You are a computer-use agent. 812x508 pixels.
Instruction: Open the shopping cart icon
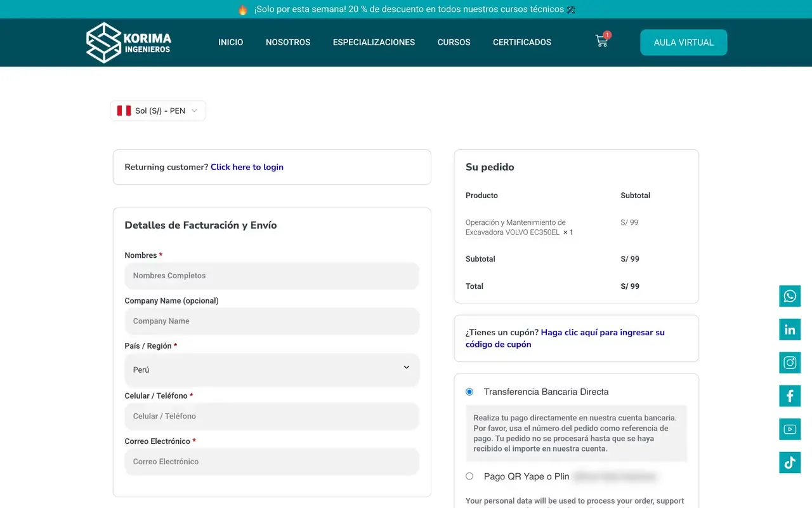point(602,41)
